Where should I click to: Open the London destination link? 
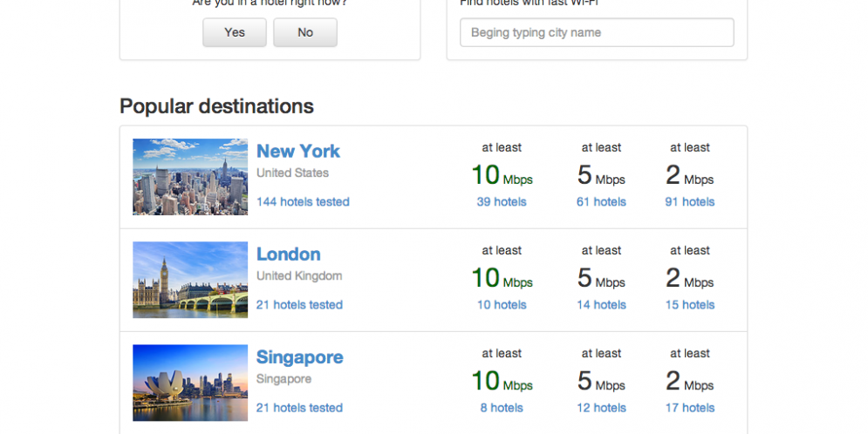point(289,254)
